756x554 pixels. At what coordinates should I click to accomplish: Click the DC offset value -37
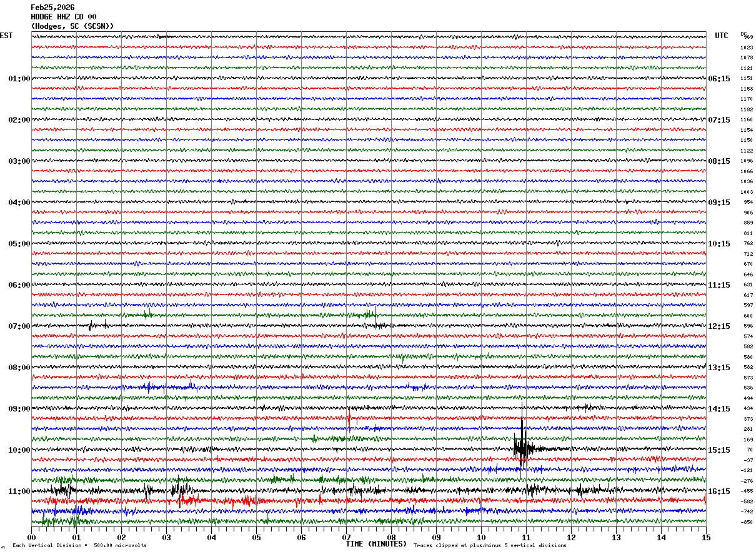[x=749, y=460]
